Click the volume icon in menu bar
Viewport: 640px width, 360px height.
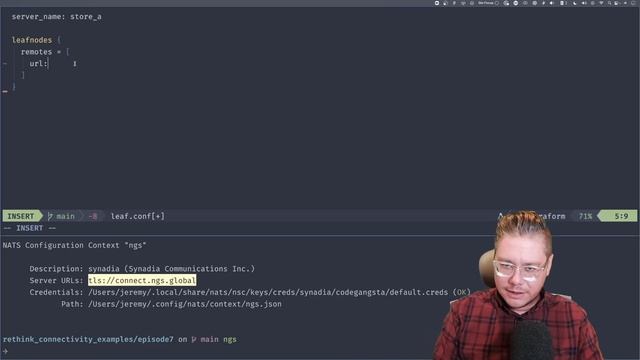[583, 3]
